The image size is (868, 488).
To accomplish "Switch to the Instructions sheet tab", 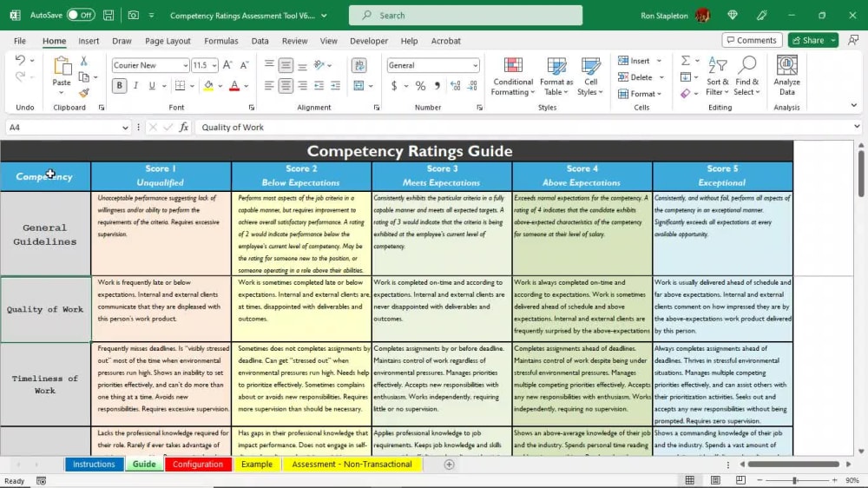I will click(94, 465).
